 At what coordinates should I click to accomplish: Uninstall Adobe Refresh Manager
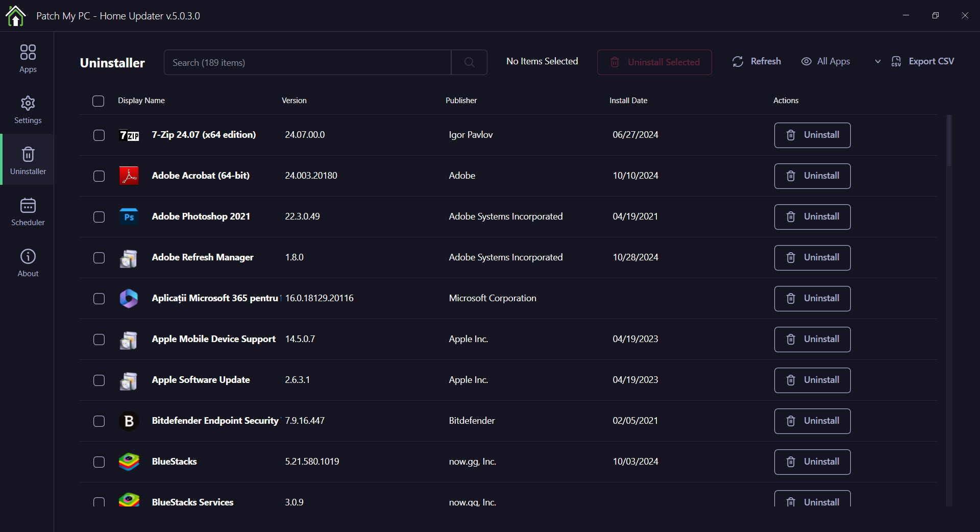[812, 257]
